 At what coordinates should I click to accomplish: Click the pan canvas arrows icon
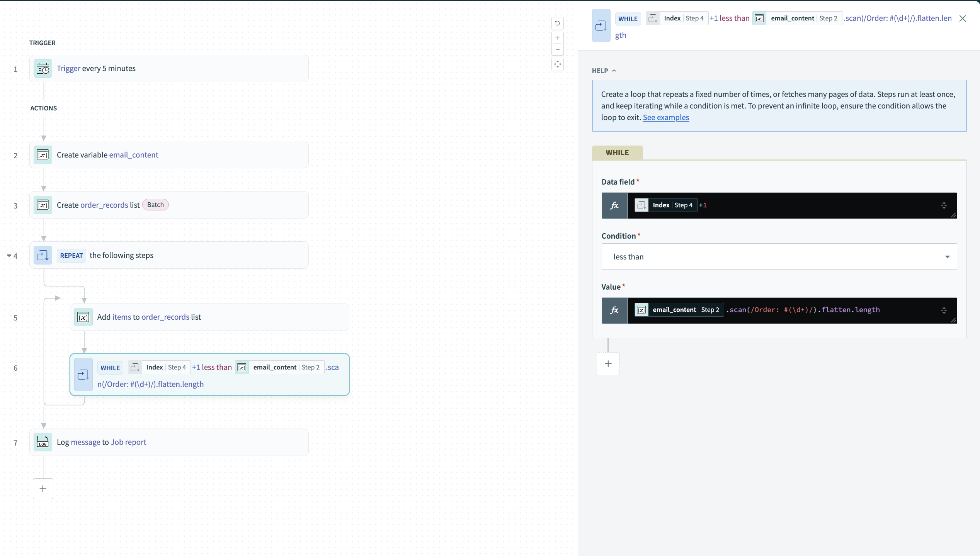(x=557, y=64)
